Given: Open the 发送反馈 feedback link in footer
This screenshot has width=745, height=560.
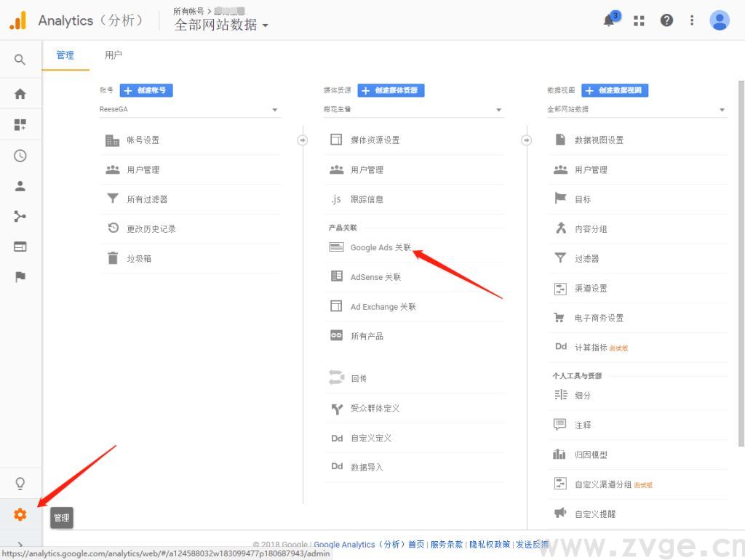Looking at the screenshot, I should tap(530, 544).
